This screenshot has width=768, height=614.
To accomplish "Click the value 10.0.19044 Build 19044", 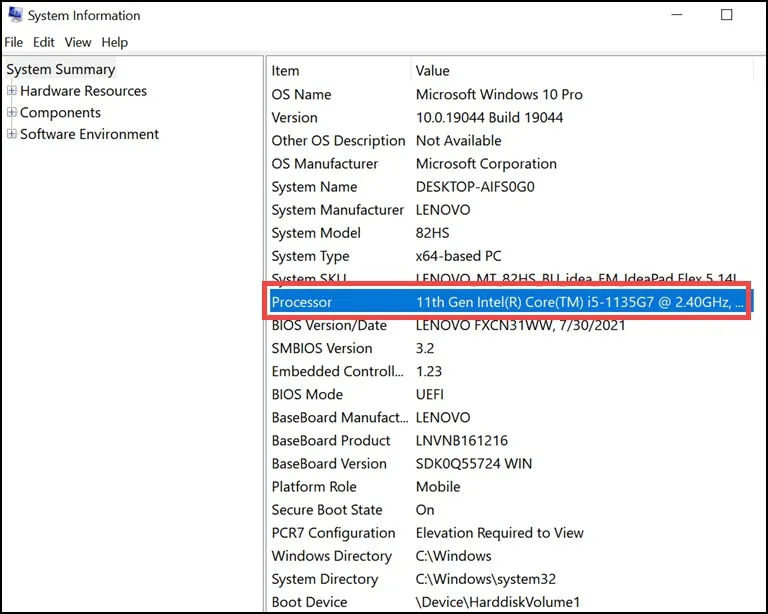I will point(489,118).
